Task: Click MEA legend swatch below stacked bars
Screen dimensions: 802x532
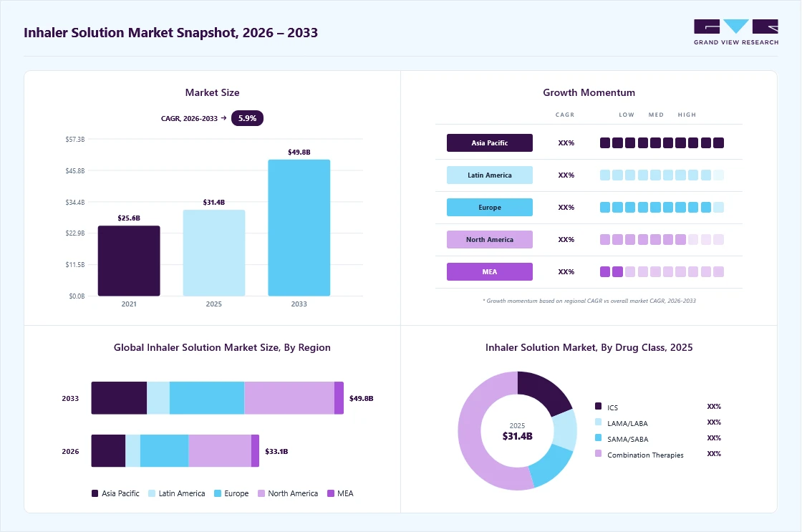Action: (x=331, y=493)
